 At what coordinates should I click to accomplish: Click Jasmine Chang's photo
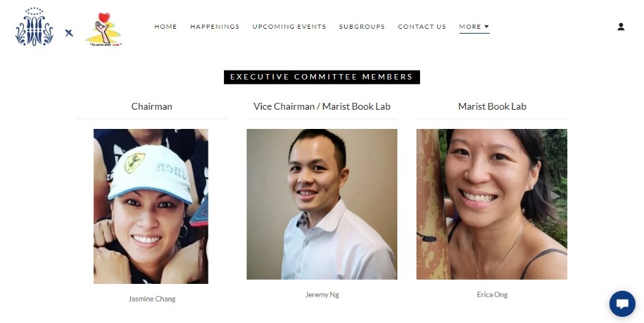[151, 206]
